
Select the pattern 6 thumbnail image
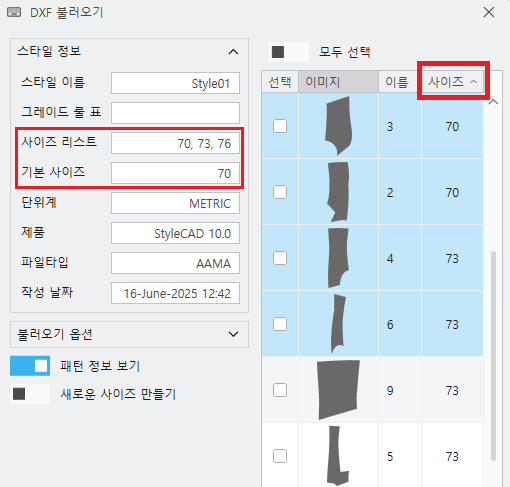coord(338,324)
